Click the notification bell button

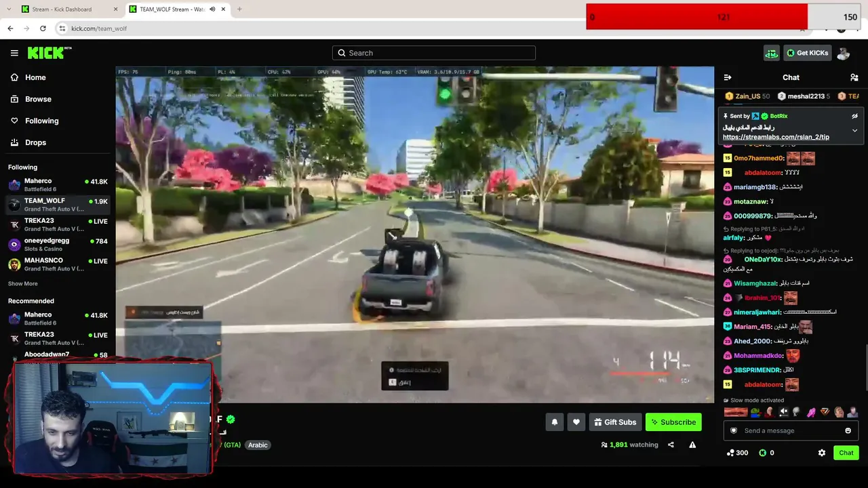555,422
